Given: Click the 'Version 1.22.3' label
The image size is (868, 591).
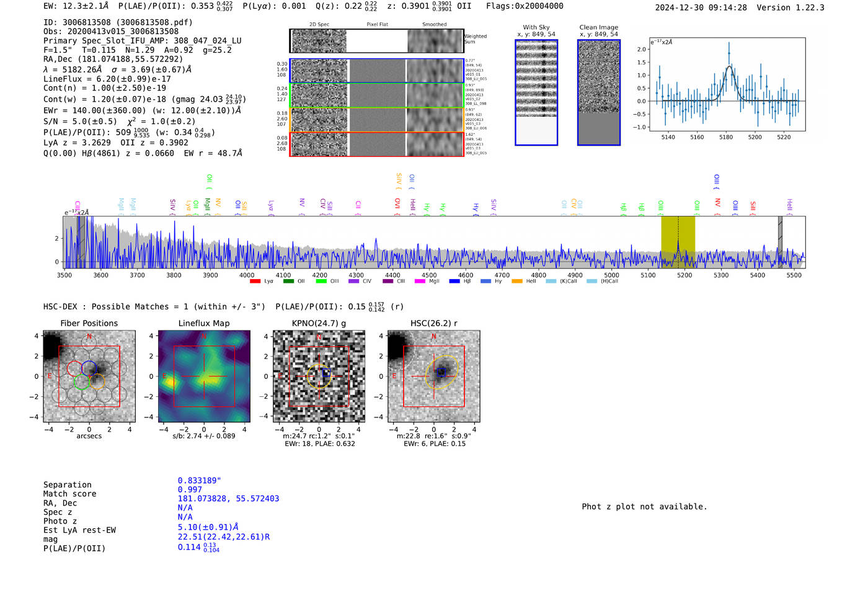Looking at the screenshot, I should 790,7.
